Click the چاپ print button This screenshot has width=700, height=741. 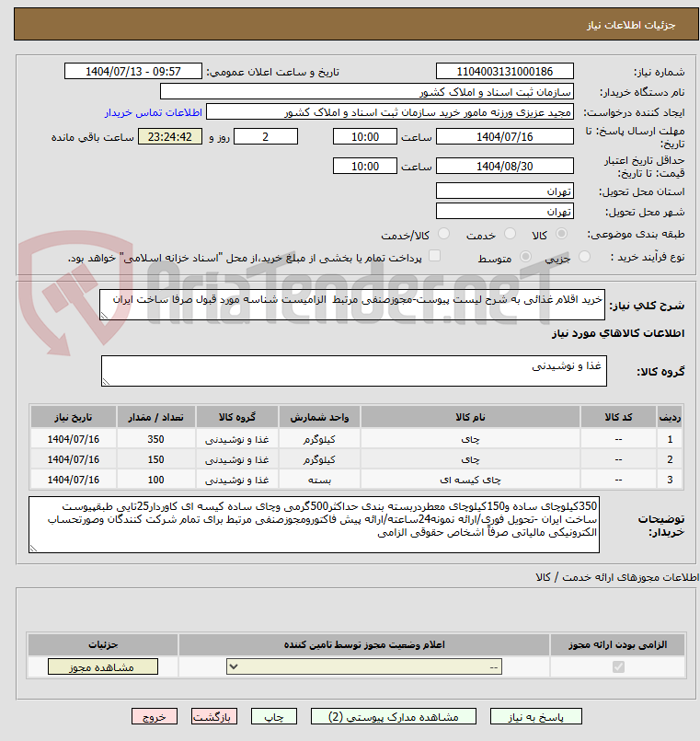274,717
